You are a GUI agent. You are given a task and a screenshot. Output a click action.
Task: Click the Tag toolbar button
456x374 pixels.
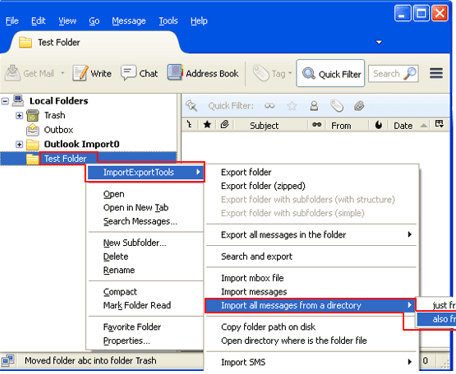(x=269, y=73)
